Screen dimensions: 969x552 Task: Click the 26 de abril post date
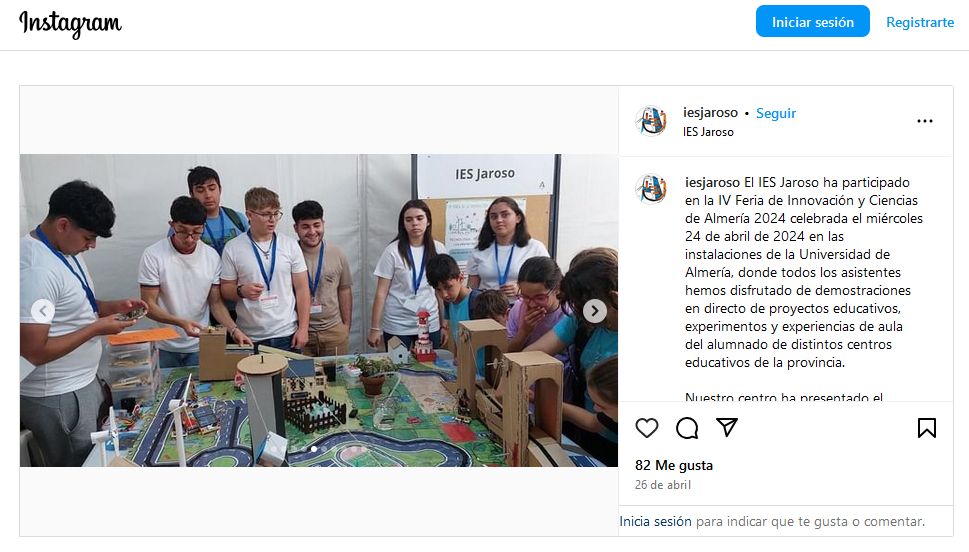point(662,485)
